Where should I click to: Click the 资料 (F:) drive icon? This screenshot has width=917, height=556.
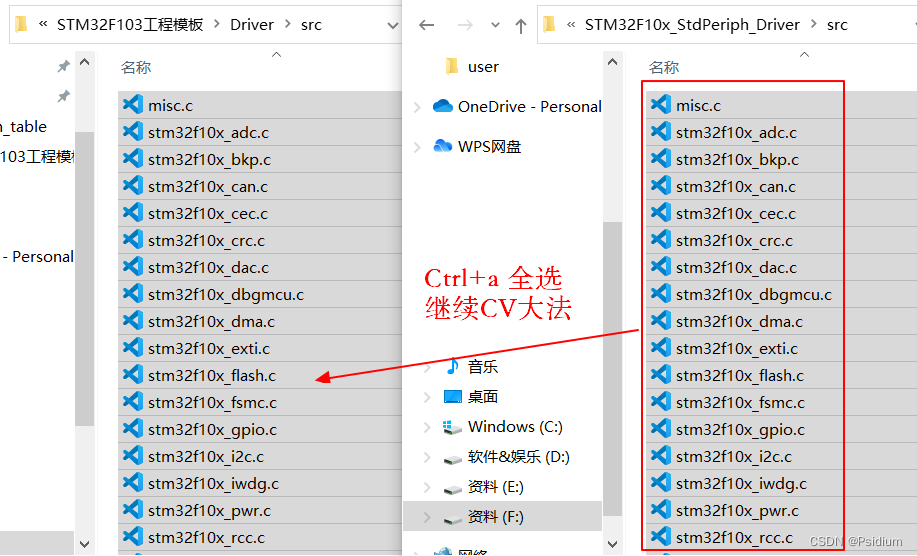tap(453, 519)
